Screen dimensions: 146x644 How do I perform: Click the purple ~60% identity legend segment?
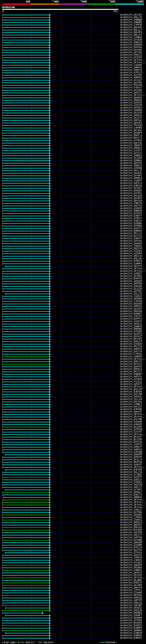[x=73, y=4]
